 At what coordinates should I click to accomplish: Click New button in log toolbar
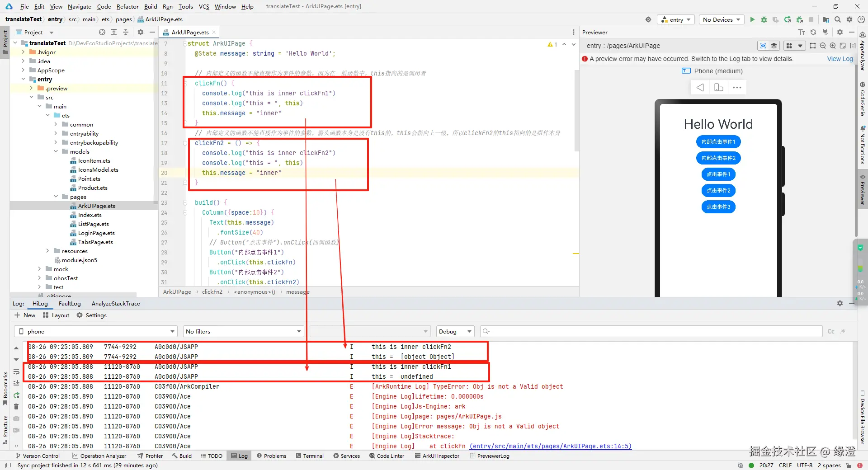[x=25, y=315]
